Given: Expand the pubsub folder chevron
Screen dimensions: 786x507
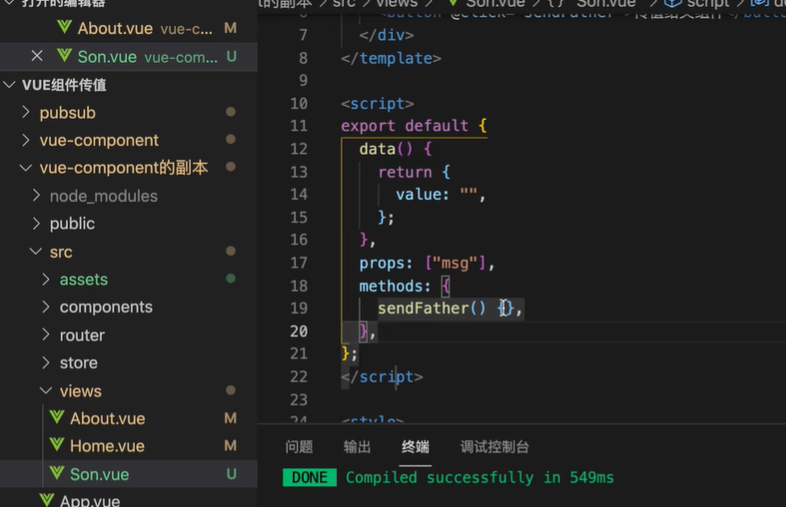Looking at the screenshot, I should [26, 112].
